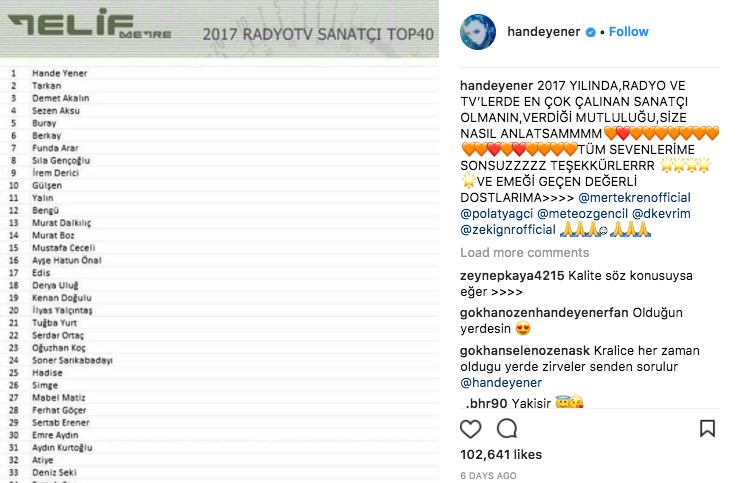740x483 pixels.
Task: Open the @mertekrenofficial mention
Action: [x=634, y=197]
